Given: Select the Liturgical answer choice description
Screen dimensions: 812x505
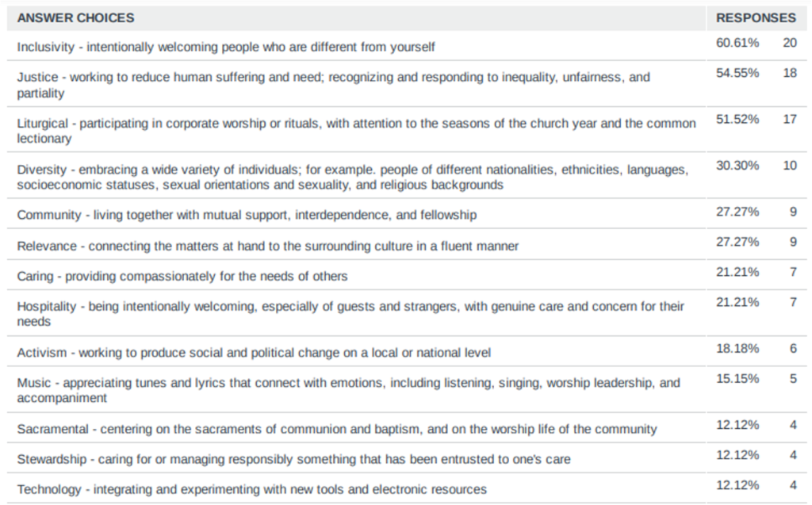Looking at the screenshot, I should click(356, 131).
